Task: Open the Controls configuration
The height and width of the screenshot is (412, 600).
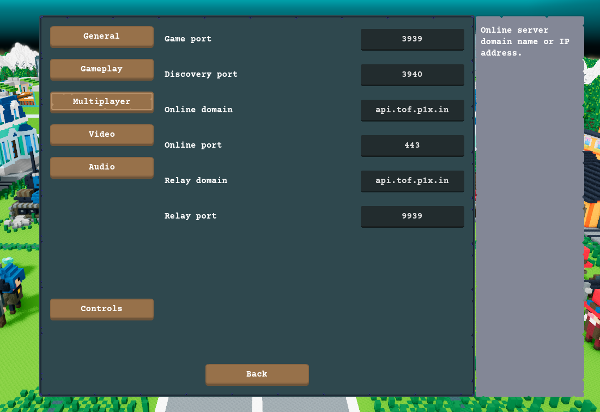Action: pyautogui.click(x=102, y=309)
